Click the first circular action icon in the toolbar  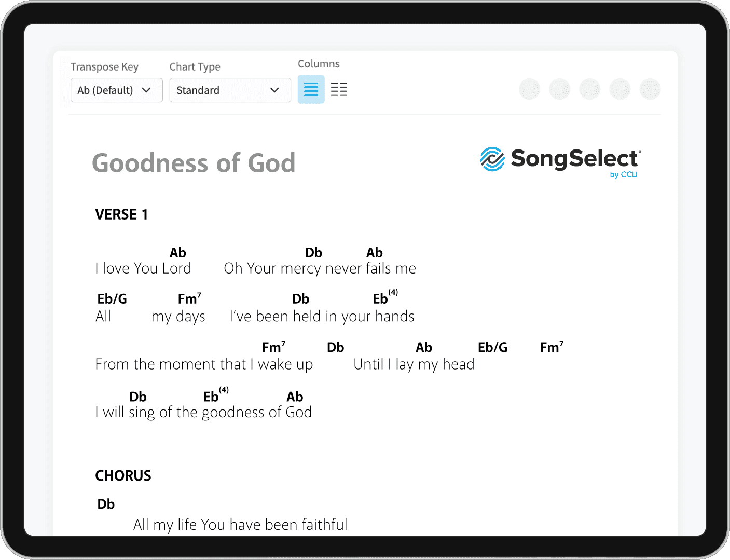529,89
